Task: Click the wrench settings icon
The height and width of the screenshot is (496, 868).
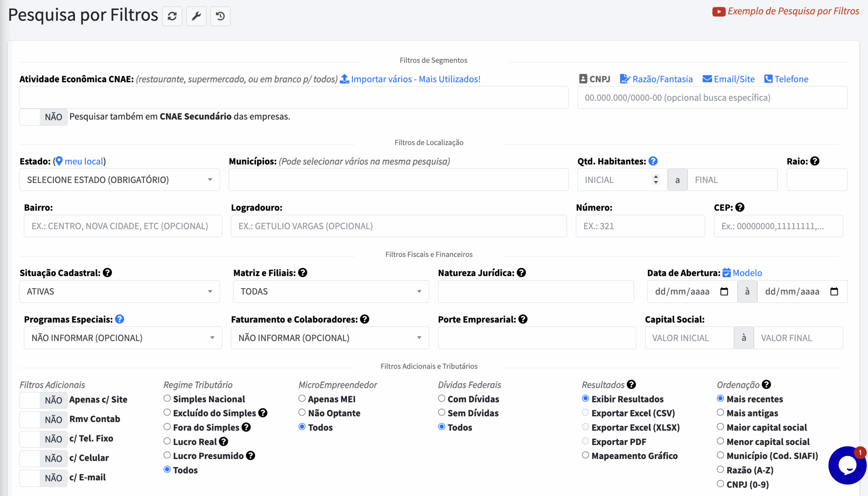Action: coord(196,16)
